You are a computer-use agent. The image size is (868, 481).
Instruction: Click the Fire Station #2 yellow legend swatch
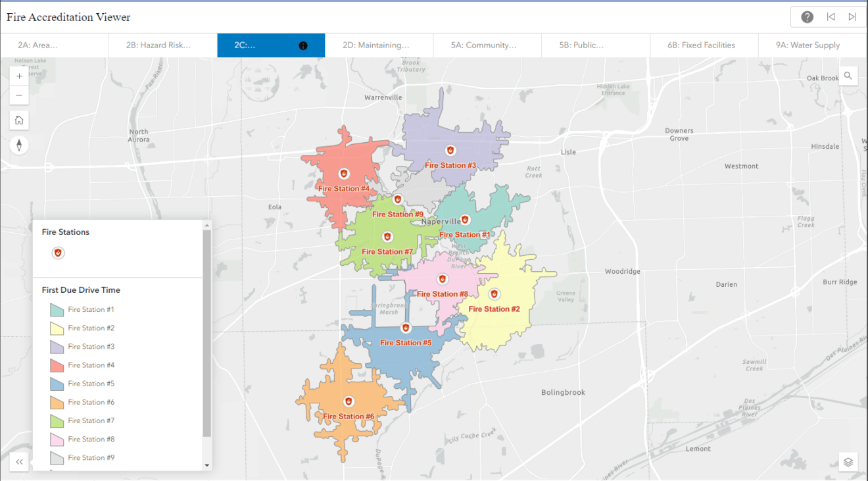point(58,327)
